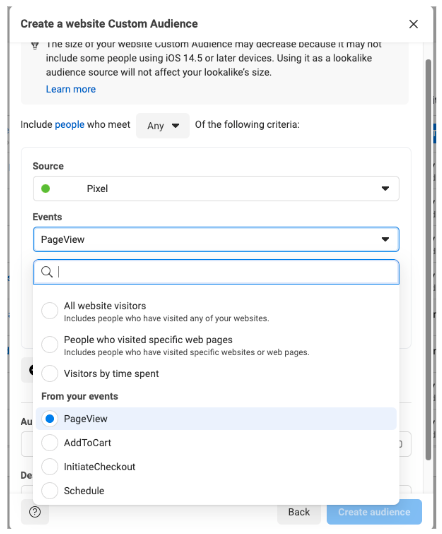Image resolution: width=442 pixels, height=534 pixels.
Task: Click 'Includes people who have visited any of your websites' text
Action: [166, 318]
